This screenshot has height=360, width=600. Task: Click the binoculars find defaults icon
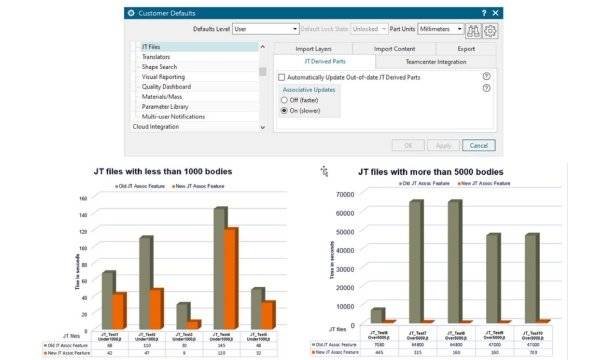point(473,31)
